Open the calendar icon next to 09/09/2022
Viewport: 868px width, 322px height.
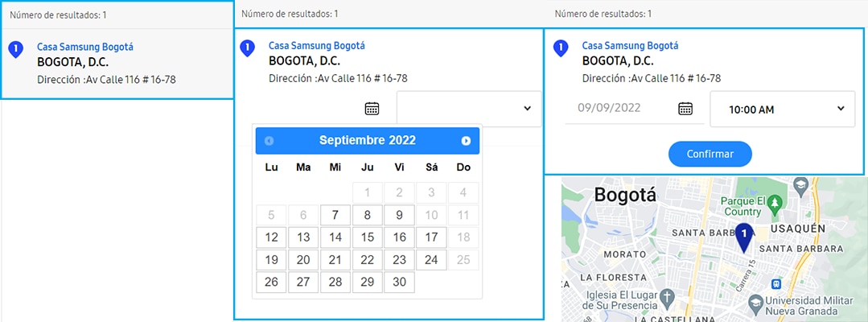pyautogui.click(x=685, y=109)
